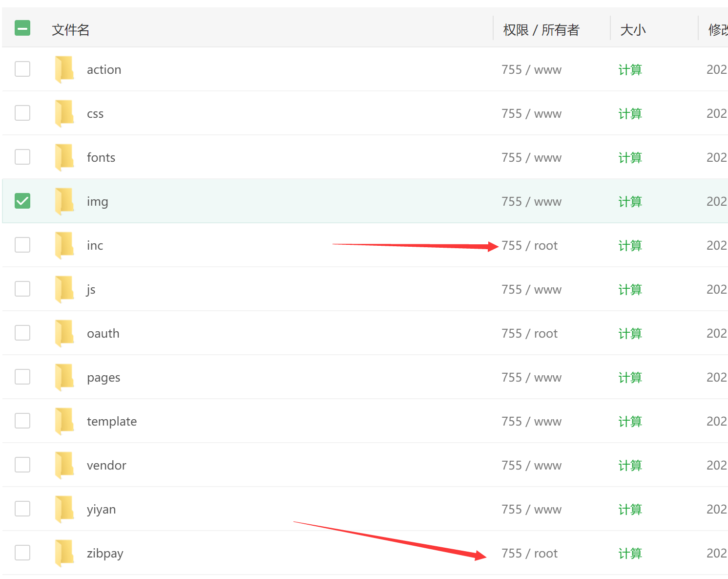Screen dimensions: 728x579
Task: Click the 权限 / 所有者 column header
Action: click(x=541, y=30)
